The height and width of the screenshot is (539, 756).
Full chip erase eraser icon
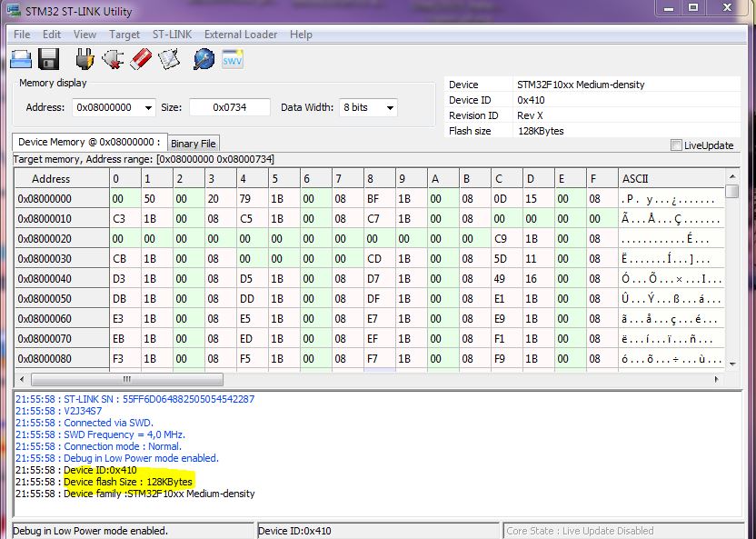tap(141, 59)
